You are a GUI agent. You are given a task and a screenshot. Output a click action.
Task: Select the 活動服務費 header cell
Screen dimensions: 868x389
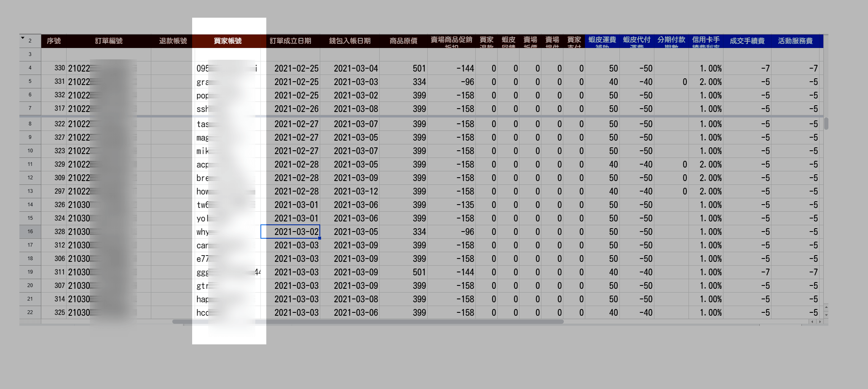click(x=795, y=41)
